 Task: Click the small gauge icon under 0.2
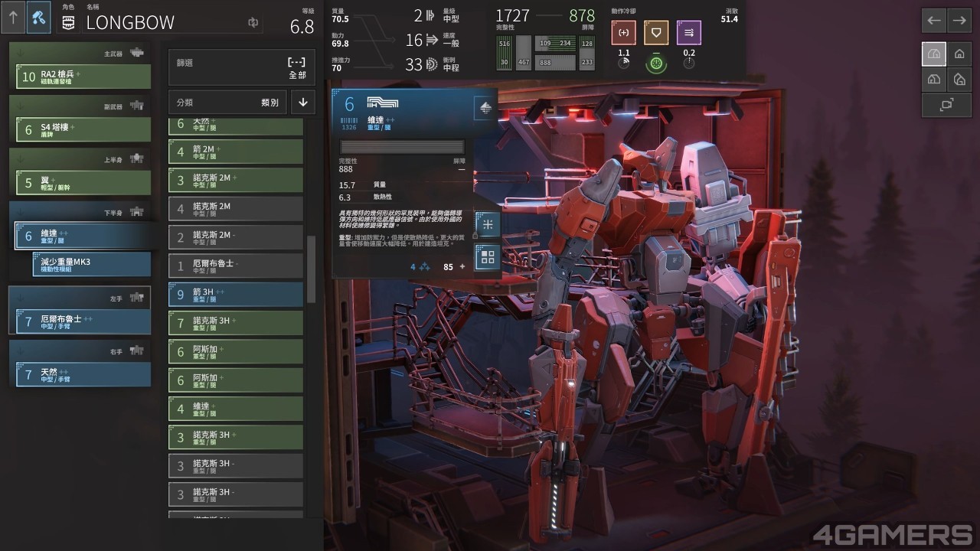[x=689, y=64]
